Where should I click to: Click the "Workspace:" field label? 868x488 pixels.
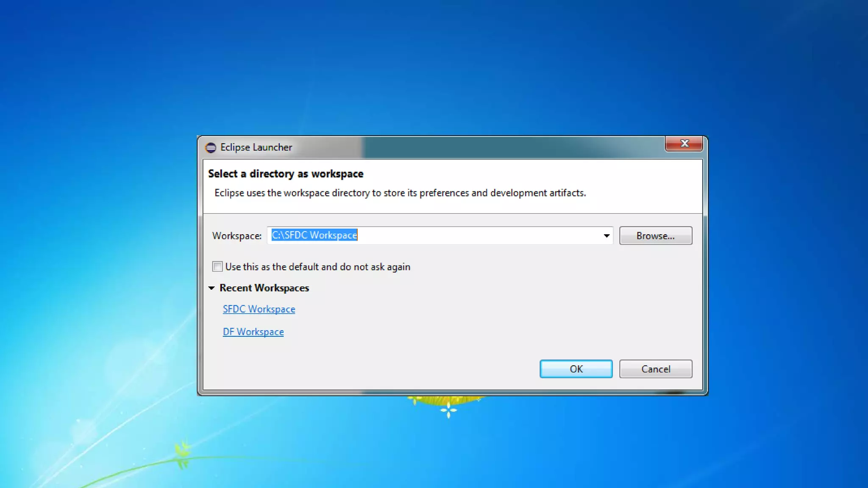click(x=236, y=236)
